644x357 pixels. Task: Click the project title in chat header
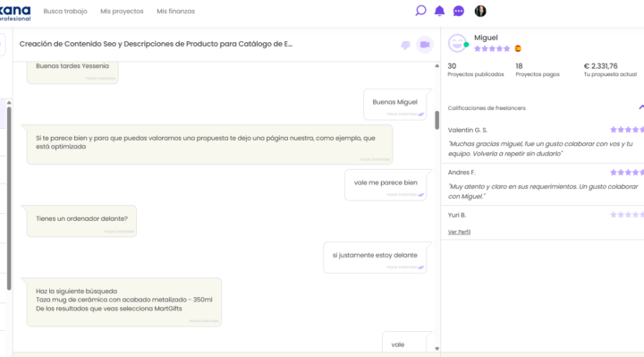point(156,44)
